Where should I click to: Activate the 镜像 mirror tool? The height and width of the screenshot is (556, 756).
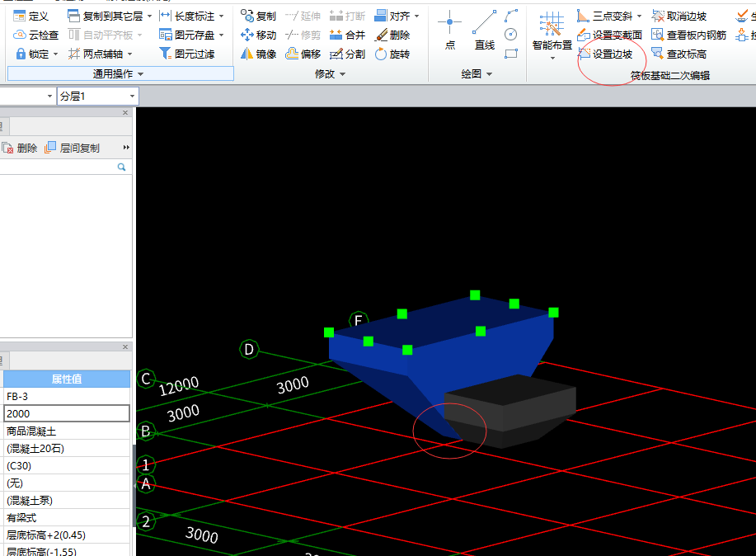coord(258,54)
